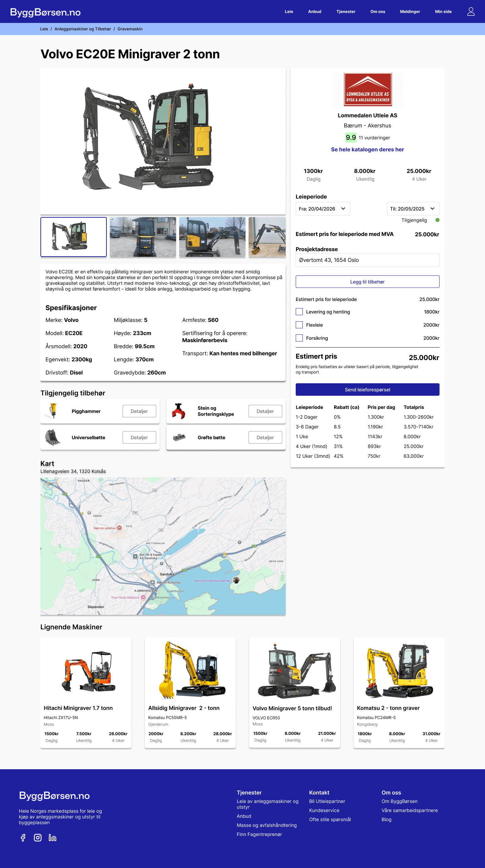Open Min side in the navigation
The height and width of the screenshot is (868, 485).
[x=443, y=11]
